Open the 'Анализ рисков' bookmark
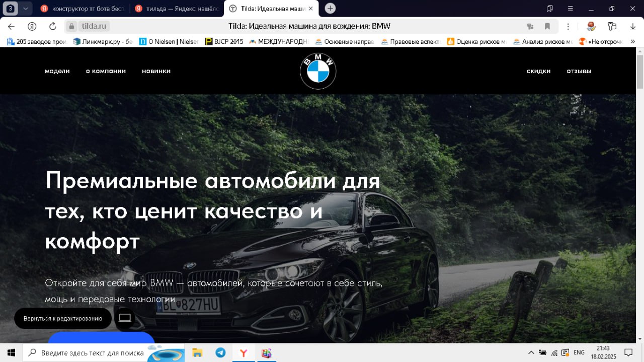The image size is (644, 362). 543,42
